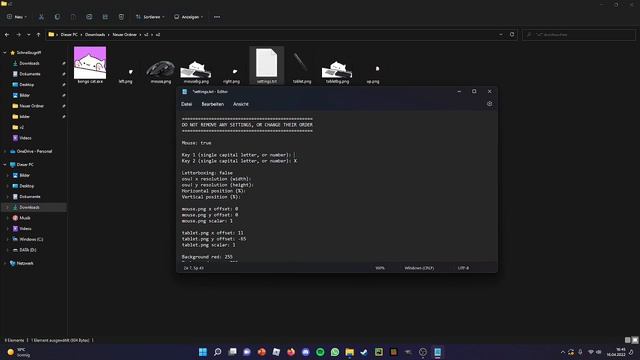This screenshot has width=640, height=360.
Task: Click the UTF-8 encoding status entry
Action: coord(463,268)
